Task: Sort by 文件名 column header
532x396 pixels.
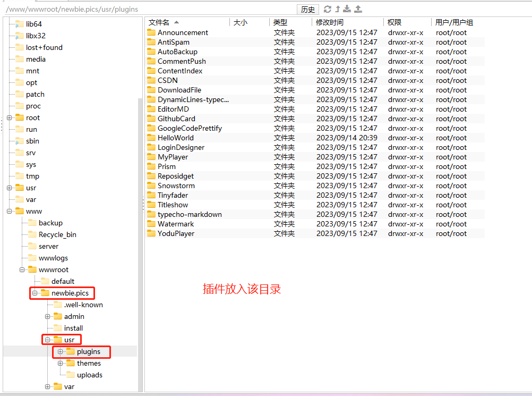Action: coord(159,22)
